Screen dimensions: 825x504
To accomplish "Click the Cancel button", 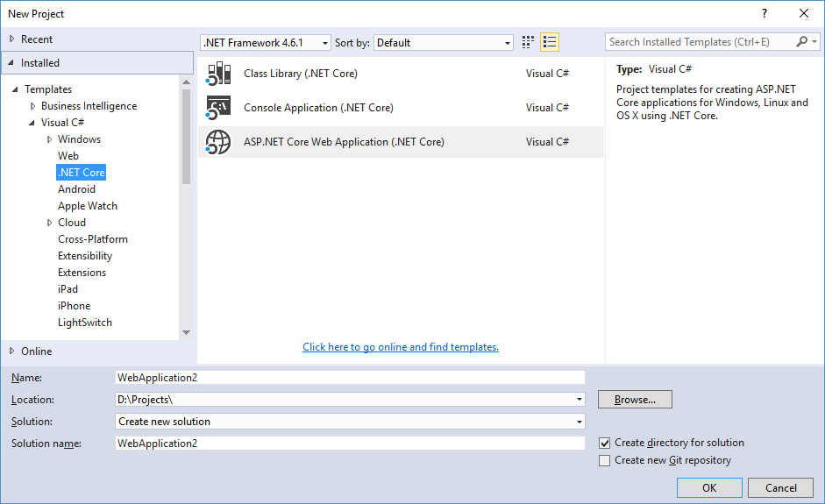I will (x=781, y=487).
